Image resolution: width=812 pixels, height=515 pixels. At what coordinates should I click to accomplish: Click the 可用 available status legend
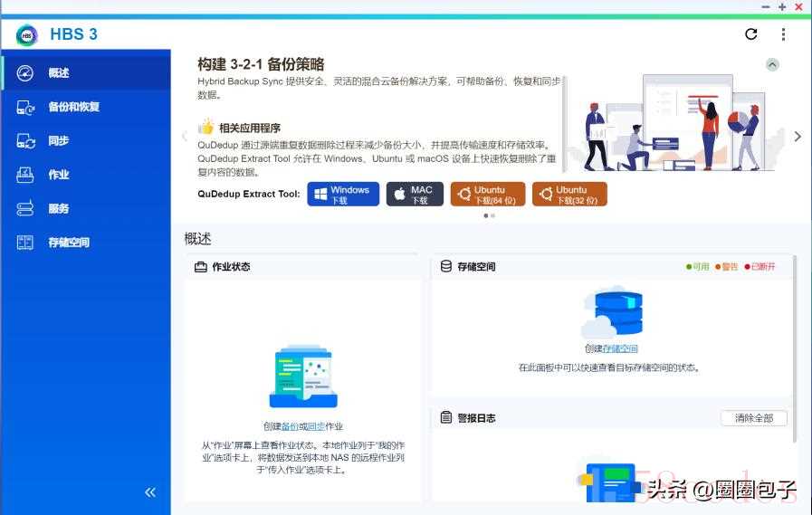(698, 267)
